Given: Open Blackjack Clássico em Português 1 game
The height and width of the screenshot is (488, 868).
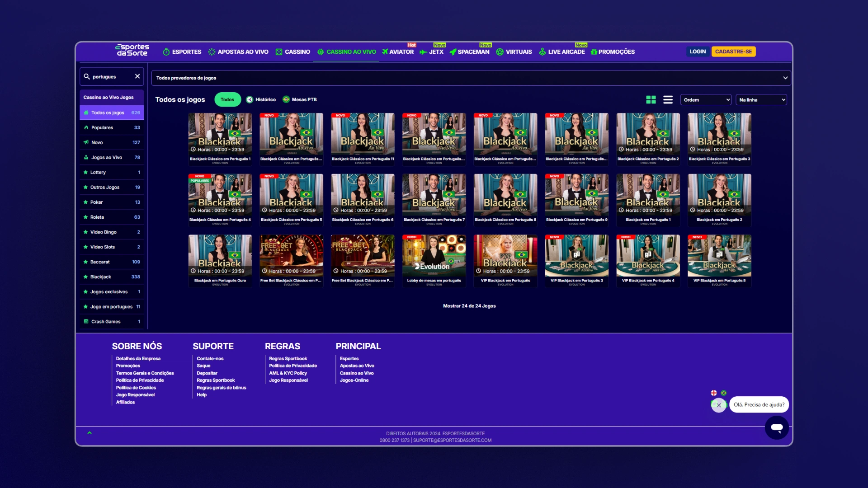Looking at the screenshot, I should (220, 139).
